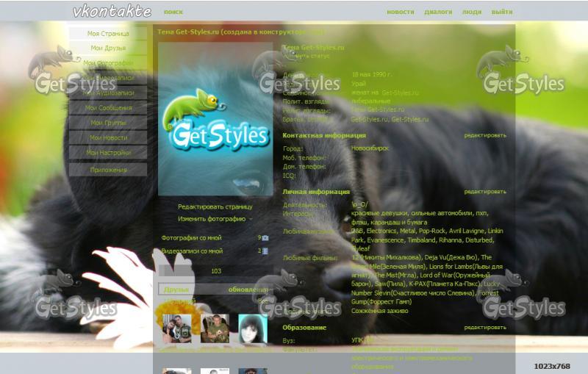Image resolution: width=588 pixels, height=374 pixels.
Task: Open 'Моя Страница' in the left menu
Action: (108, 34)
